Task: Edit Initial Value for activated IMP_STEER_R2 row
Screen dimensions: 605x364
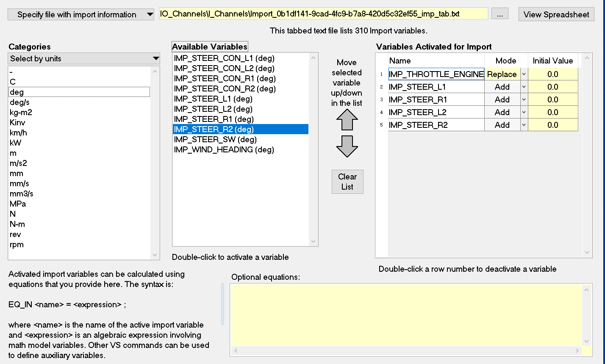Action: click(553, 125)
